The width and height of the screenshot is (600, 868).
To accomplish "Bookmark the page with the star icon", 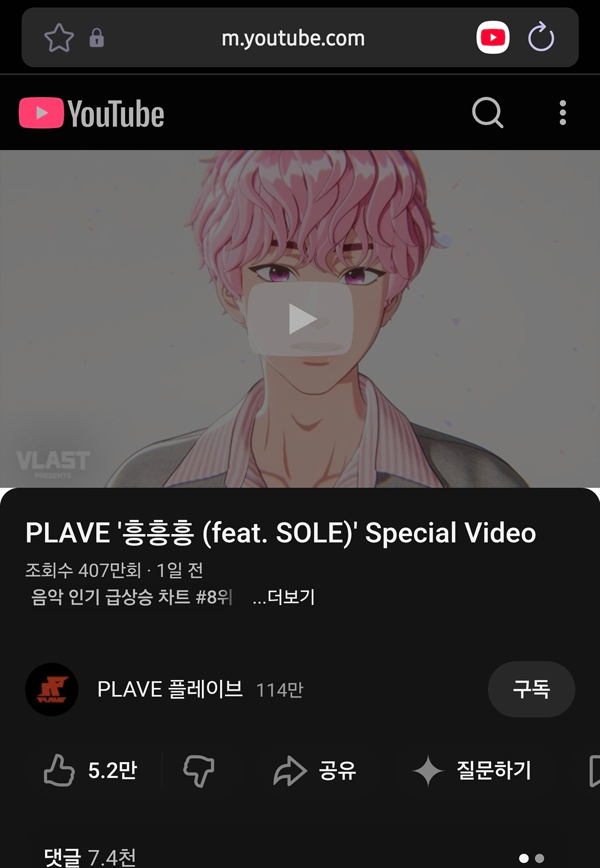I will click(x=59, y=37).
